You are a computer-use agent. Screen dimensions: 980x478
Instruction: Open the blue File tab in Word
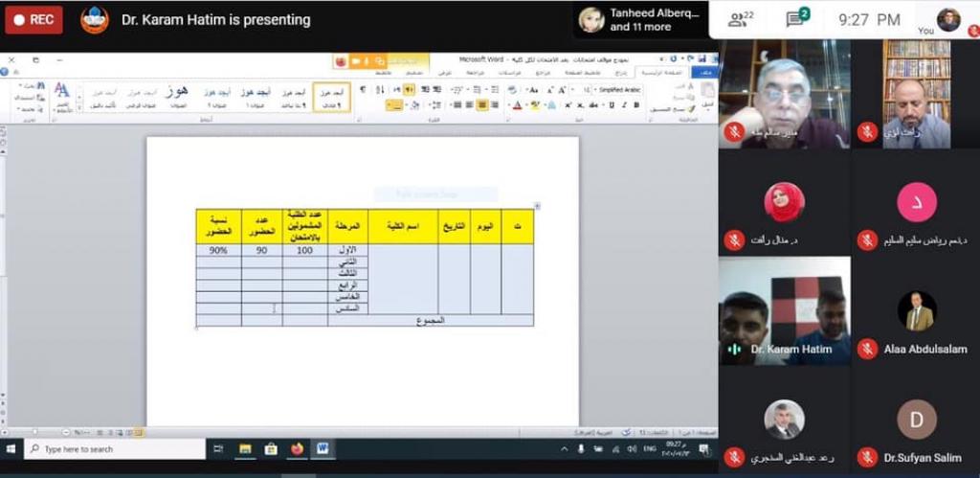pyautogui.click(x=706, y=72)
